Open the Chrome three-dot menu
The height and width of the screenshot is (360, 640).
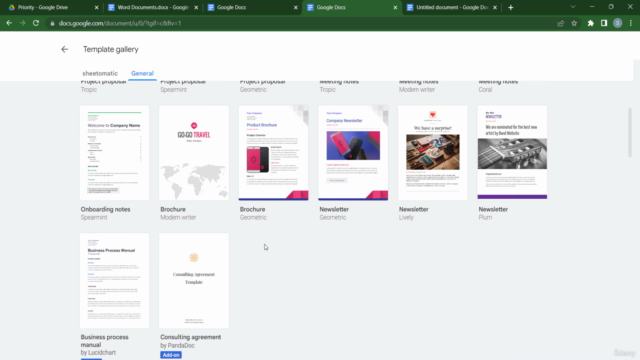pyautogui.click(x=631, y=23)
